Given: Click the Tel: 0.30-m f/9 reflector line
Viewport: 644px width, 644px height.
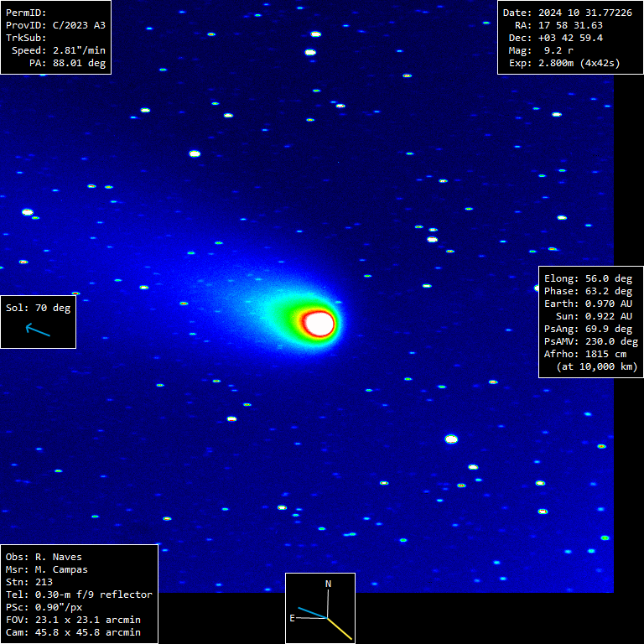Looking at the screenshot, I should click(80, 595).
